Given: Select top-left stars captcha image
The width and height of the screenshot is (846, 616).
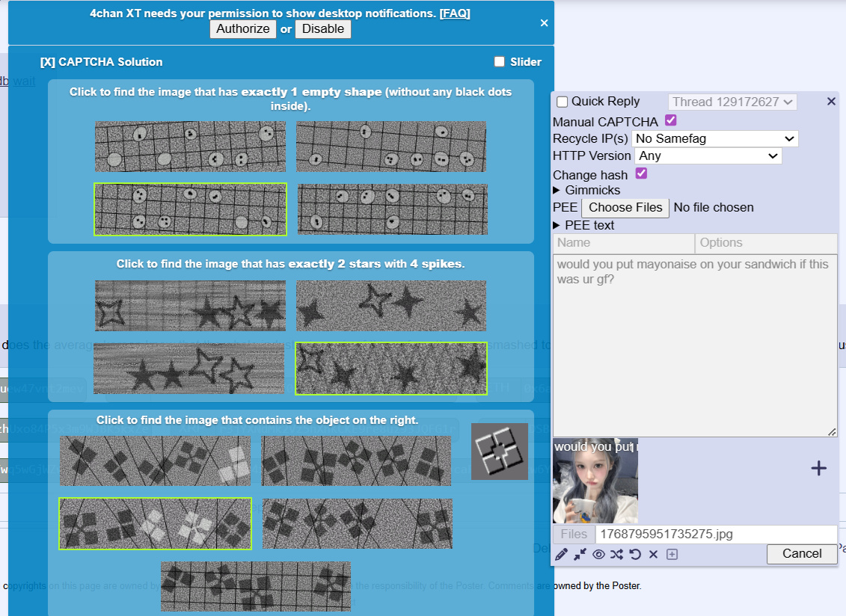Looking at the screenshot, I should (191, 305).
